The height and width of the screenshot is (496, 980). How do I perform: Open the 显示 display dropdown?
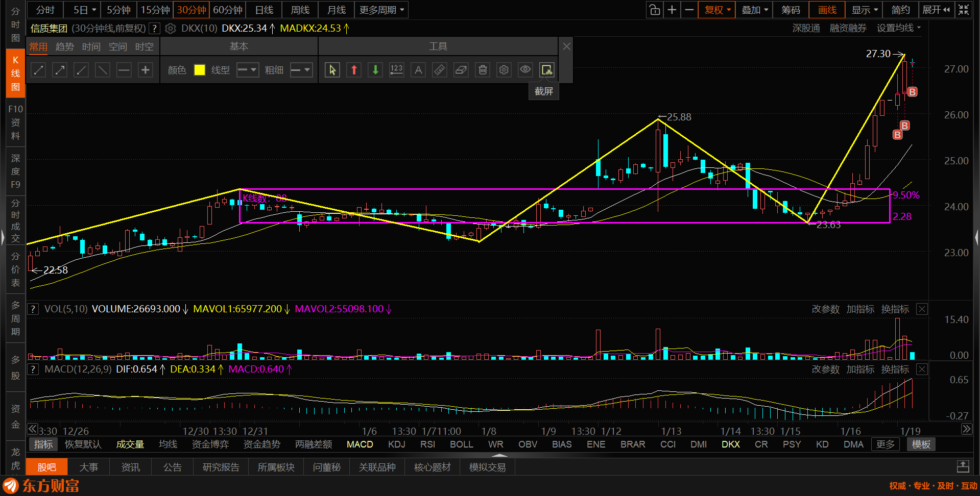click(865, 10)
